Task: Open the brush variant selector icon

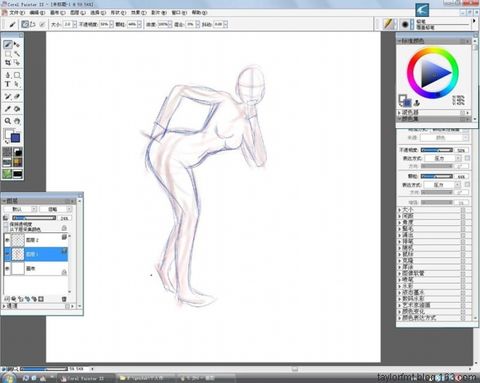Action: pyautogui.click(x=405, y=24)
